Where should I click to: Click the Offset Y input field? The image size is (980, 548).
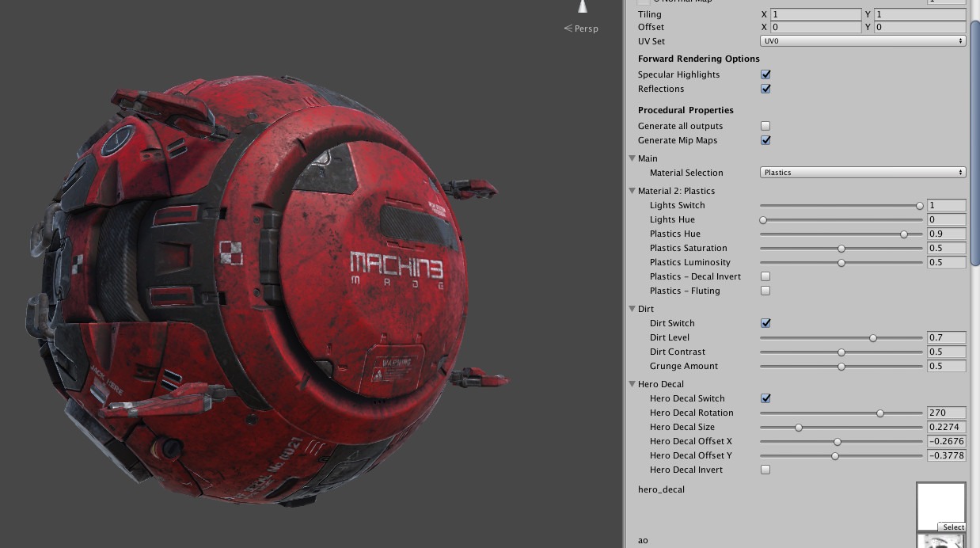coord(920,27)
